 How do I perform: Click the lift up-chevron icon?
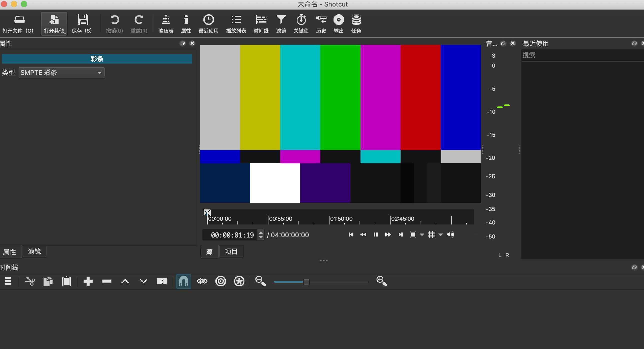125,281
